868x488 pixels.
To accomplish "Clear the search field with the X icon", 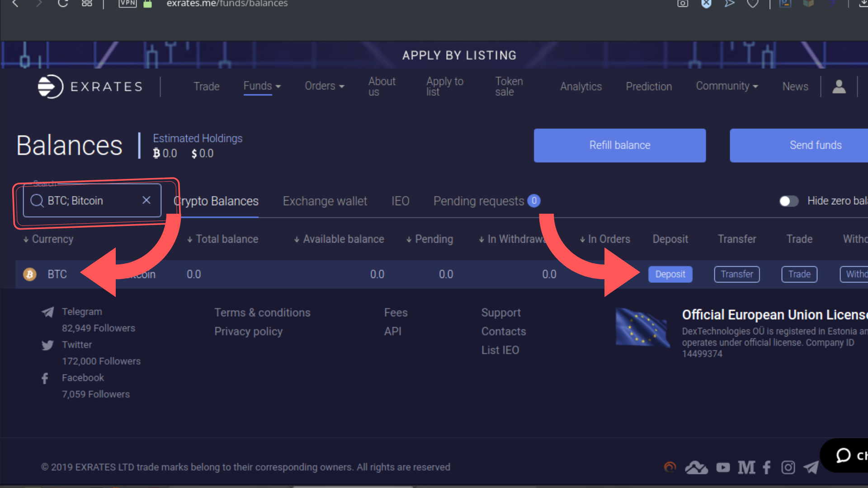I will tap(146, 200).
